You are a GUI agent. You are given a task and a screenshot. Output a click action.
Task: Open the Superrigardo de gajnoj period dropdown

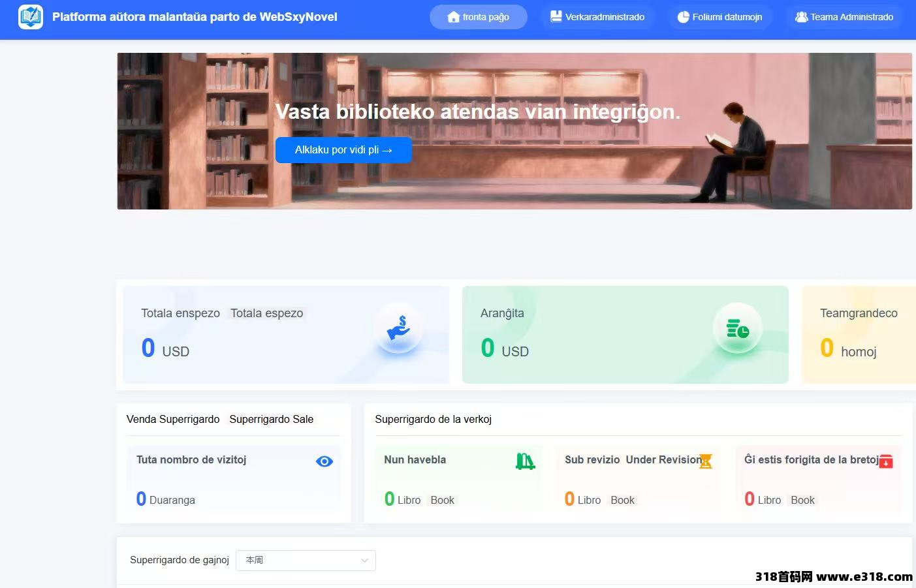(305, 560)
